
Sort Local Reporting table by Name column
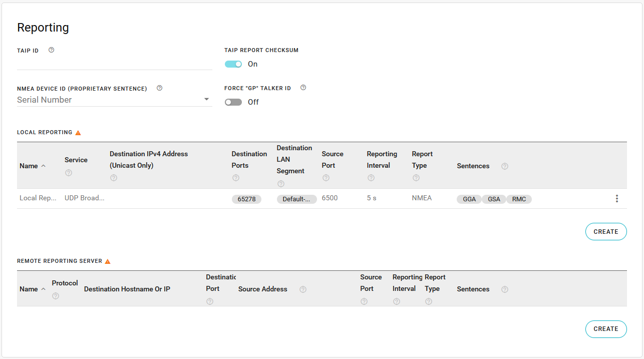pos(29,166)
